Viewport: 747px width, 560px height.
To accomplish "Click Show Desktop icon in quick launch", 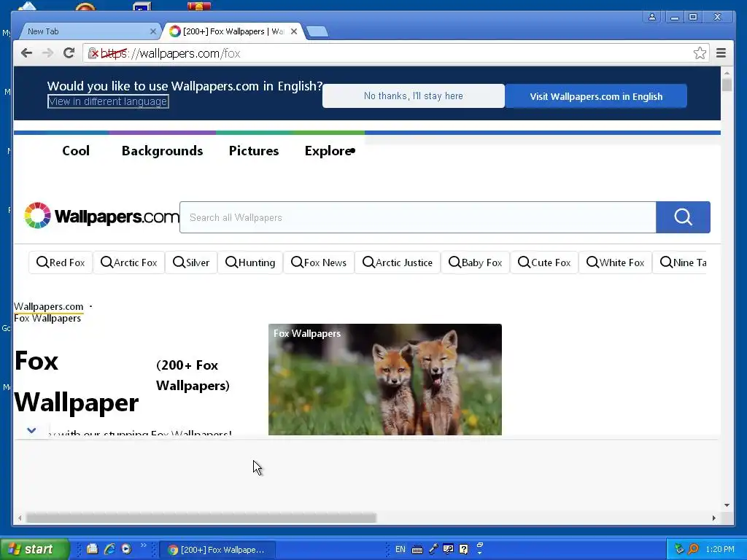I will (92, 549).
